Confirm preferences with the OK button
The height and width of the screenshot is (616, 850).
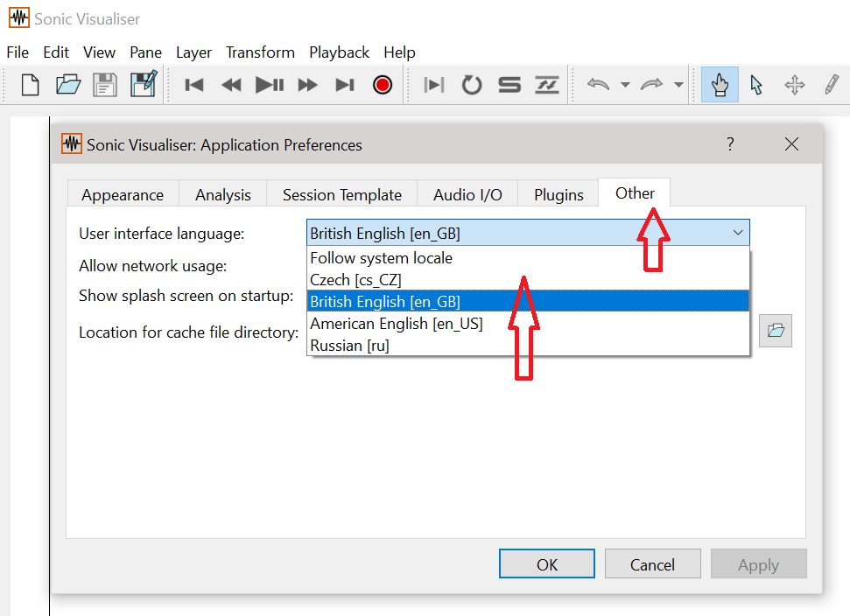pos(546,564)
